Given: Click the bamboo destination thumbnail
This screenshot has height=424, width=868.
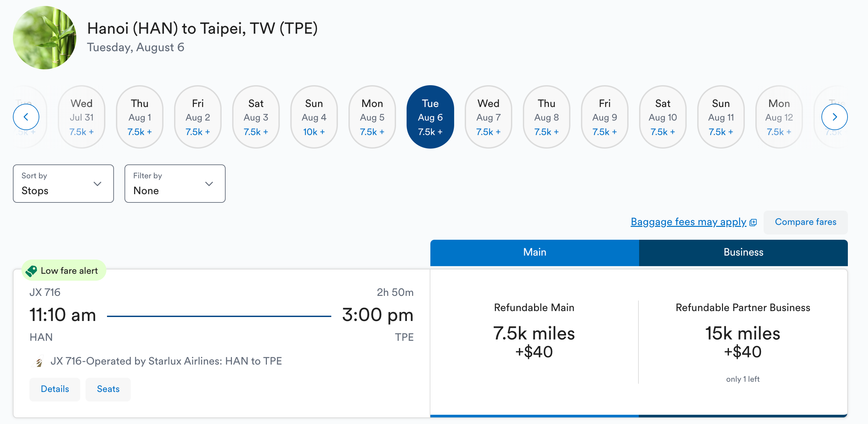Looking at the screenshot, I should (x=45, y=37).
